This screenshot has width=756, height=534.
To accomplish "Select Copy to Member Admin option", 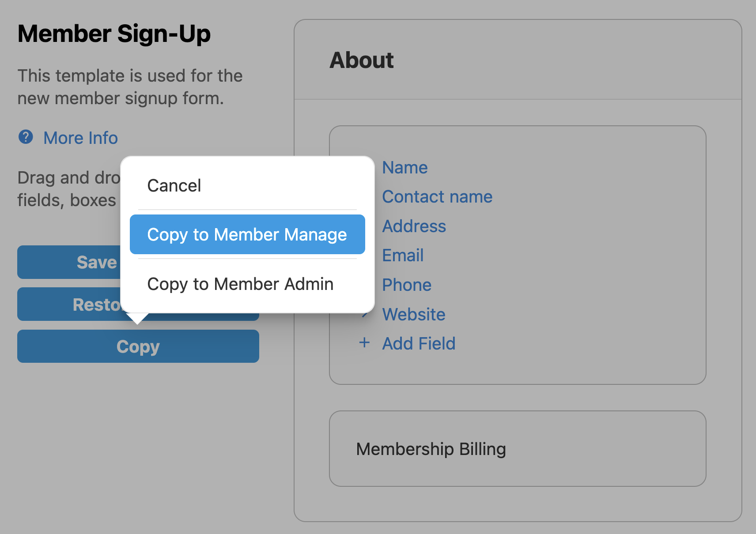I will pyautogui.click(x=240, y=284).
